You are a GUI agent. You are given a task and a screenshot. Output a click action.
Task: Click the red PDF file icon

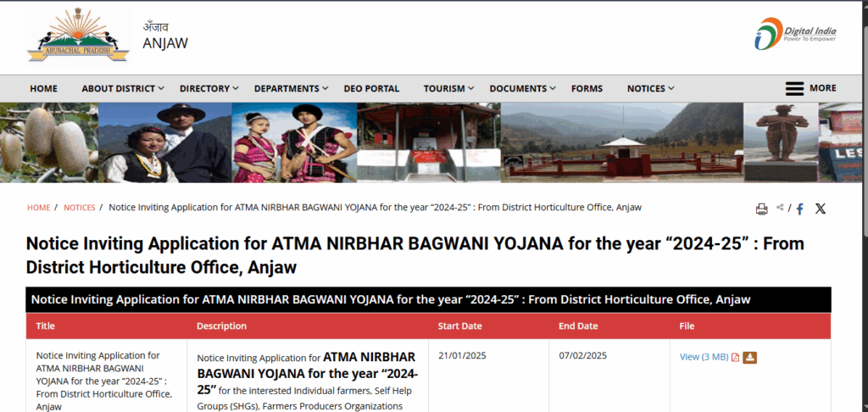[x=735, y=357]
